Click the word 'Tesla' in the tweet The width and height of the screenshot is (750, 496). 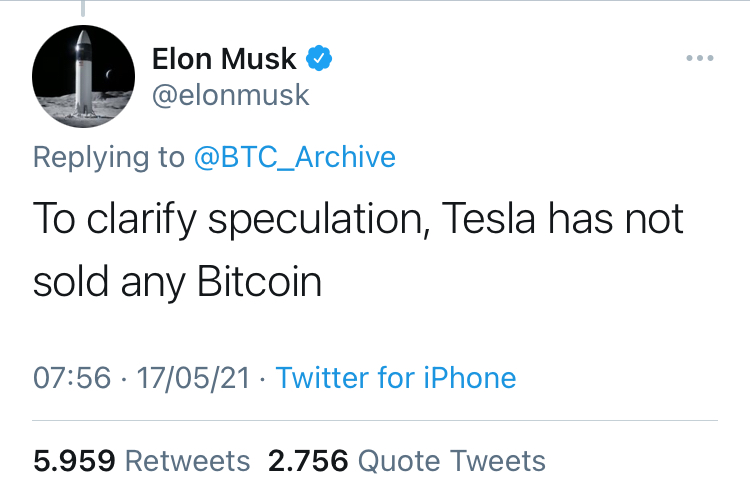(488, 218)
